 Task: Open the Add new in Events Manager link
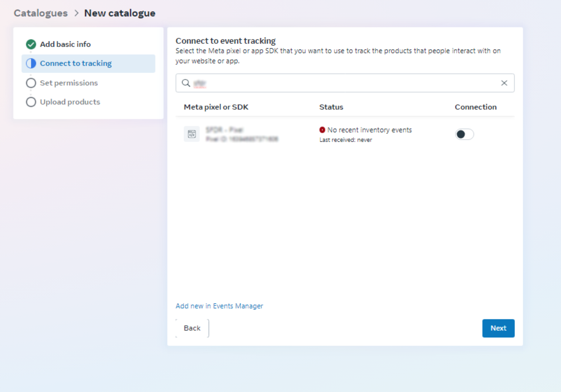pos(219,306)
